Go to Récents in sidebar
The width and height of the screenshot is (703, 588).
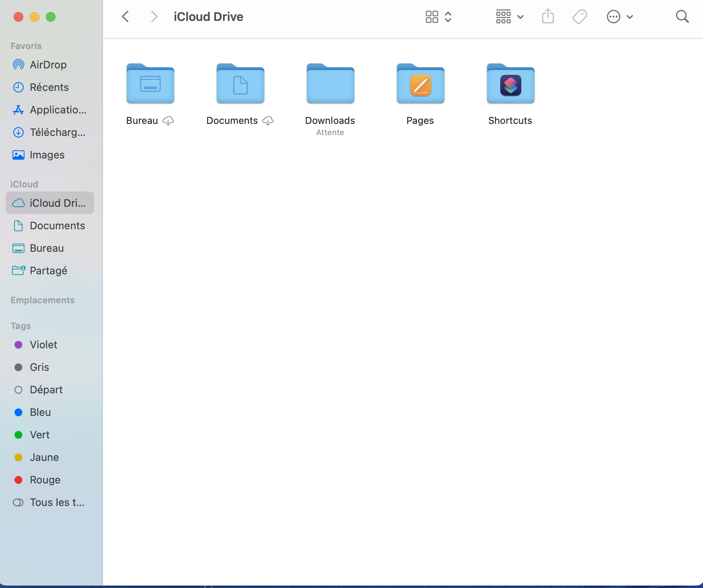pos(49,87)
